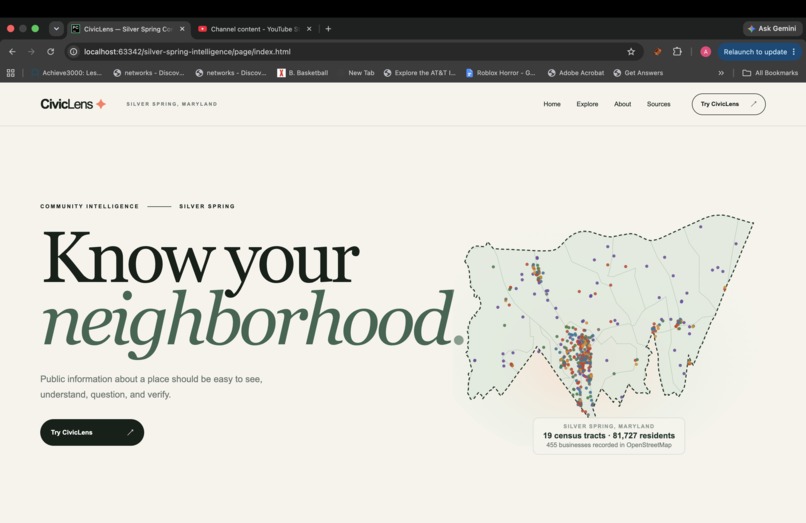
Task: Open the Achieve3000 bookmark
Action: pos(67,73)
